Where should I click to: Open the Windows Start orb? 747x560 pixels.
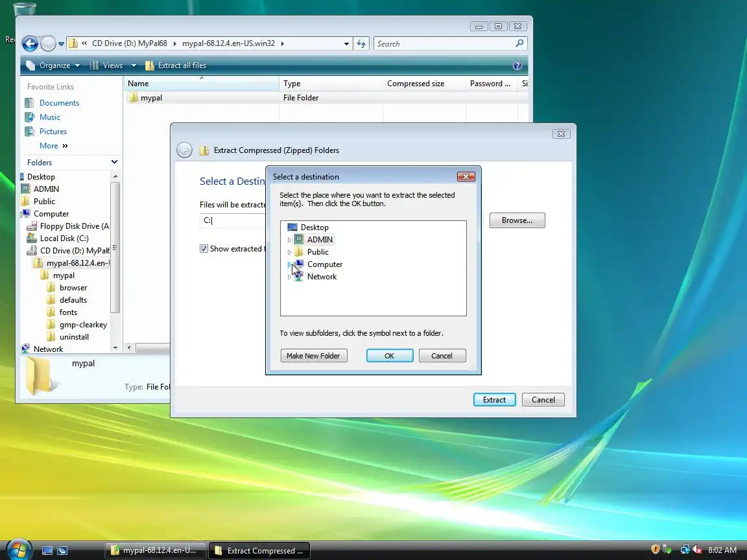click(19, 550)
